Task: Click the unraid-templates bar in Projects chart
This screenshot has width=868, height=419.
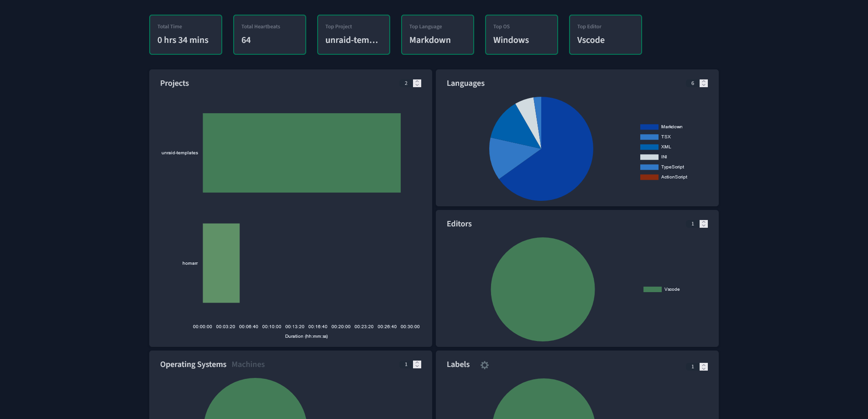Action: 302,153
